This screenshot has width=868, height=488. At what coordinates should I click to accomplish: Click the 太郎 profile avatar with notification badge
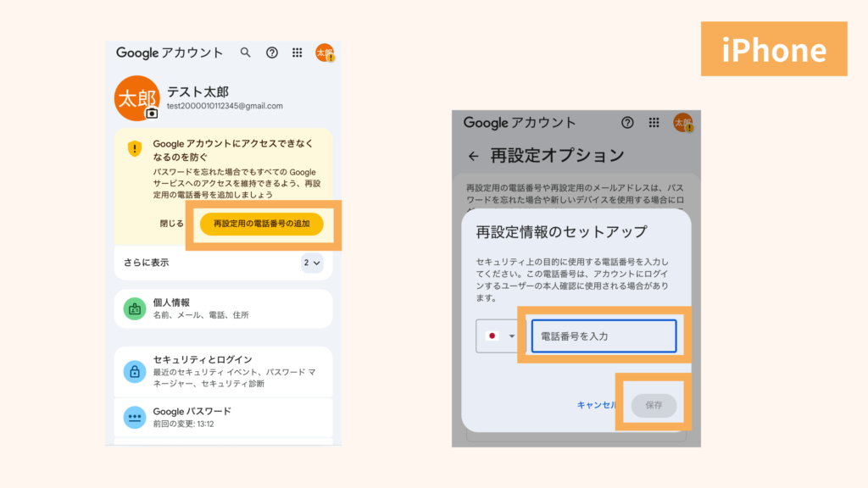pyautogui.click(x=322, y=52)
